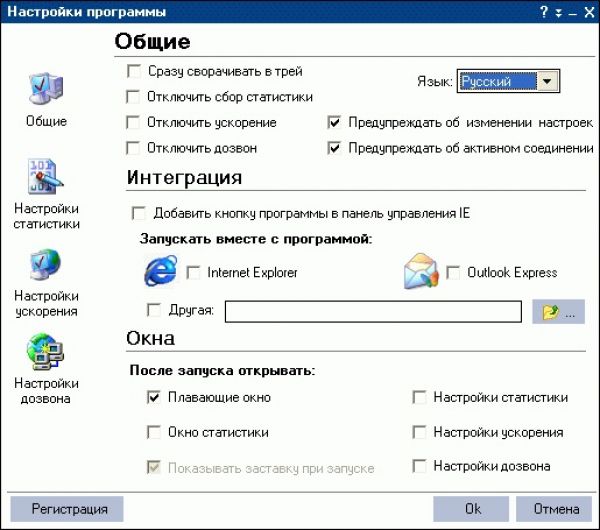The width and height of the screenshot is (600, 530).
Task: Uncheck Предупреждать об активном соединении
Action: click(334, 148)
